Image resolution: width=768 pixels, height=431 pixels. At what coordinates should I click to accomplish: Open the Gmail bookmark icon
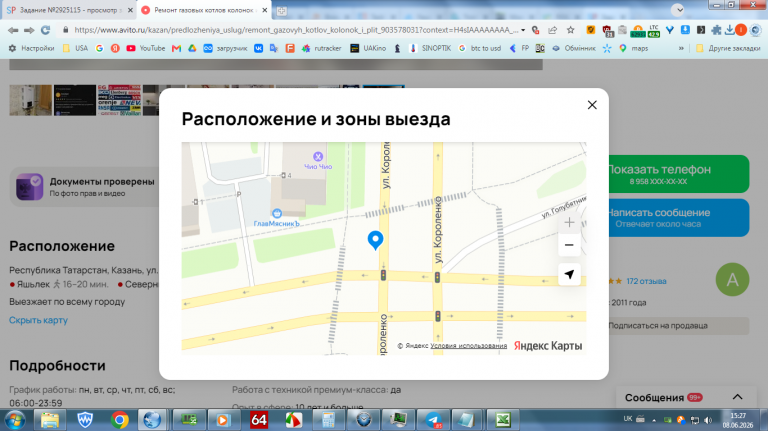(176, 48)
